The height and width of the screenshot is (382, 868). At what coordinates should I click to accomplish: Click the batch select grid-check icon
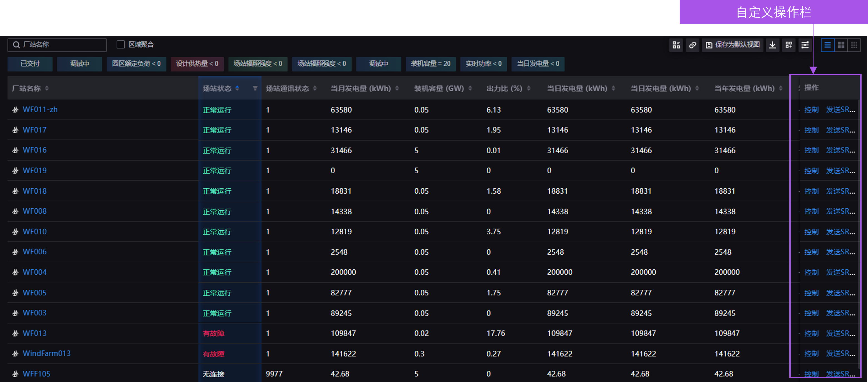pos(676,45)
